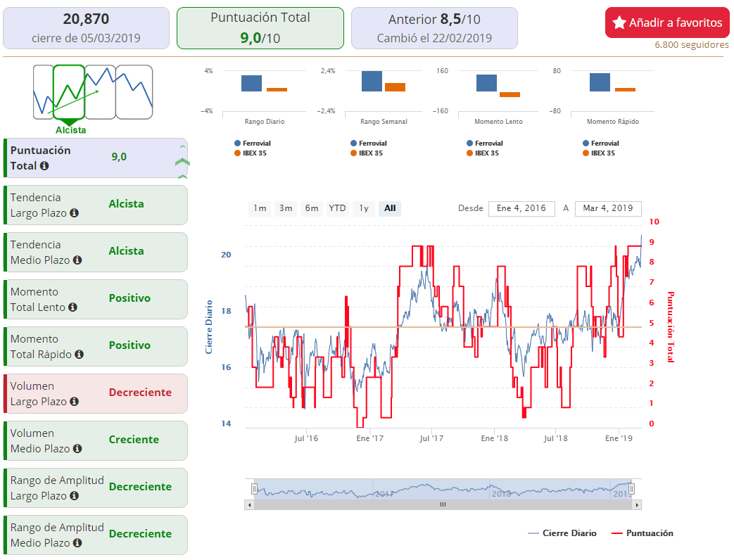Toggle Puntuación line in chart legend
Image resolution: width=734 pixels, height=560 pixels.
(643, 533)
